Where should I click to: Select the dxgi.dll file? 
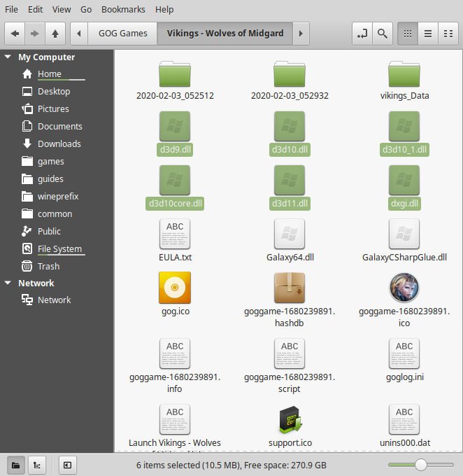point(404,188)
